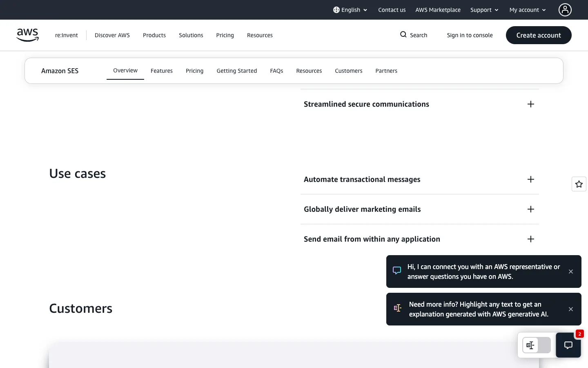The width and height of the screenshot is (588, 368).
Task: Open the Resources tab in Amazon SES nav
Action: coord(309,71)
